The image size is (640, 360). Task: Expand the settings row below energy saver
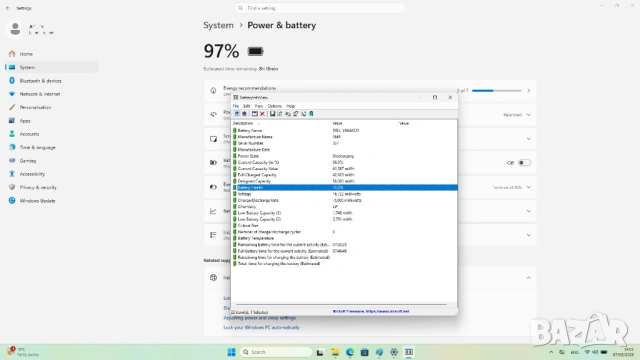[529, 211]
